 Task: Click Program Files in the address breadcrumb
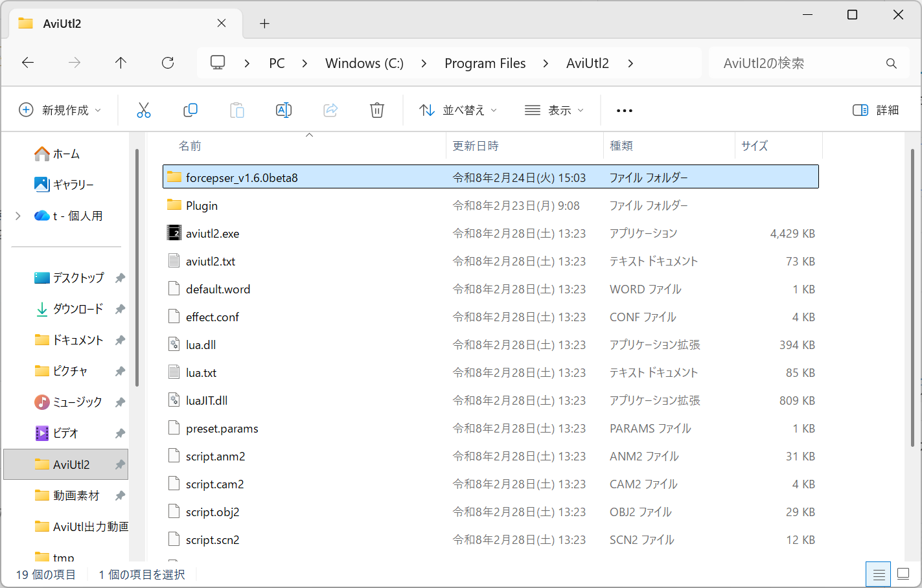tap(485, 63)
